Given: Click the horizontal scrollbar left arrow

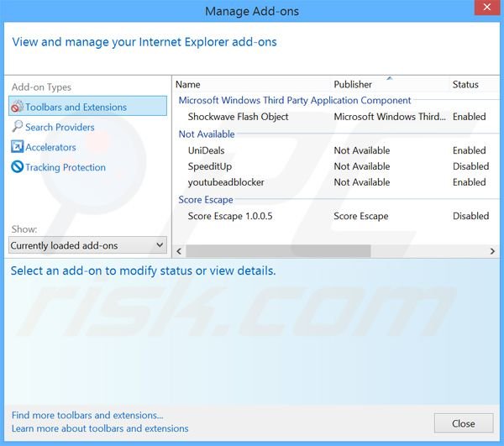Looking at the screenshot, I should pos(179,251).
